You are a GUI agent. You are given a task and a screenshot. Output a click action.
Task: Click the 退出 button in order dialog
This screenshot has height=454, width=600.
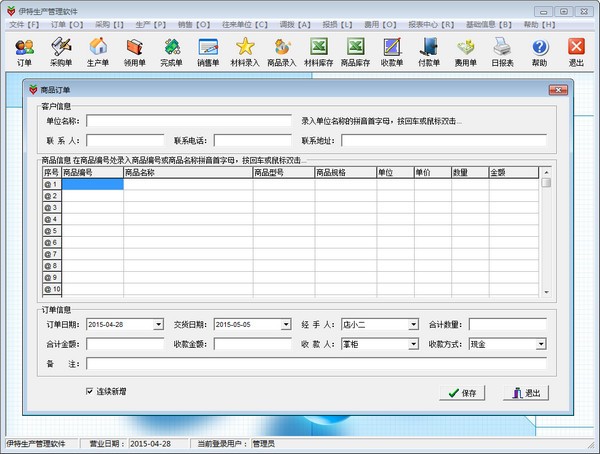[x=527, y=393]
